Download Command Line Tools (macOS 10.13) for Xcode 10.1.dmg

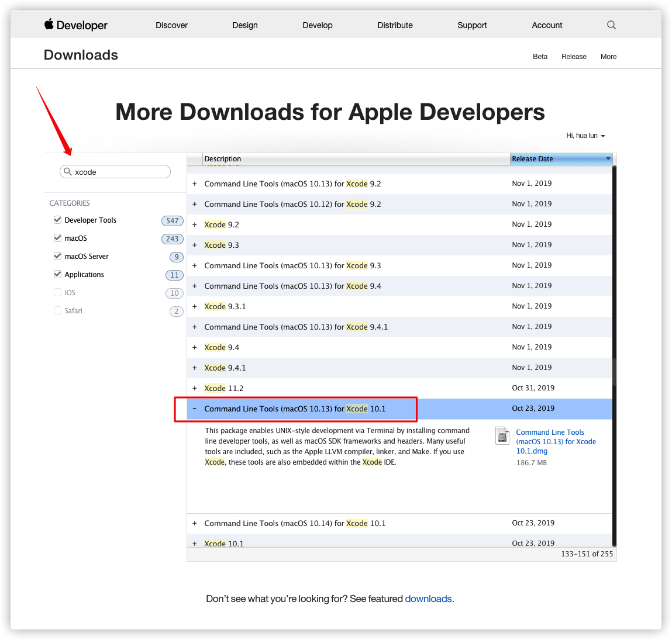coord(556,442)
